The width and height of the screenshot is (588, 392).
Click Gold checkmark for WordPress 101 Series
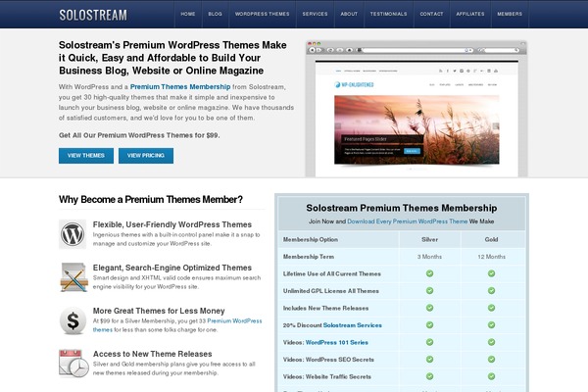[491, 342]
